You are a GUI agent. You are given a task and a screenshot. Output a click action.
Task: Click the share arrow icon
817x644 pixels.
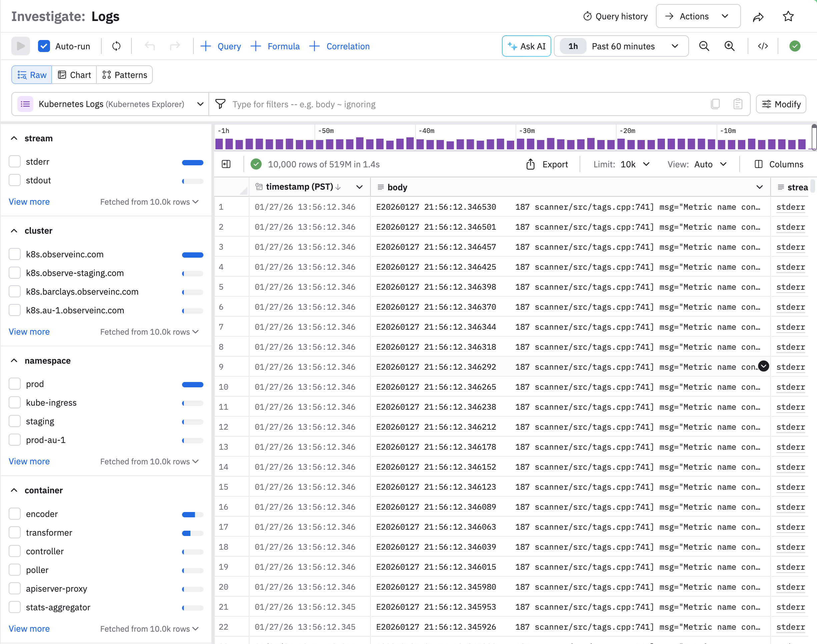pos(758,17)
